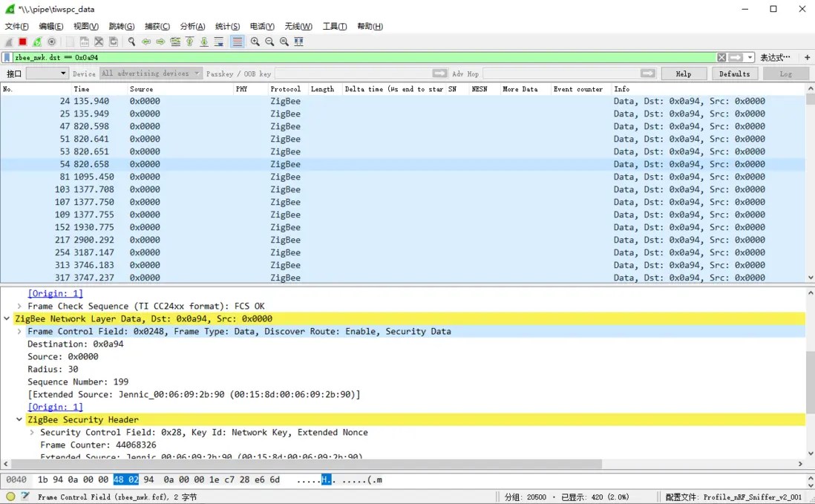Zoom in on the packet list text
The image size is (815, 504).
[x=254, y=42]
